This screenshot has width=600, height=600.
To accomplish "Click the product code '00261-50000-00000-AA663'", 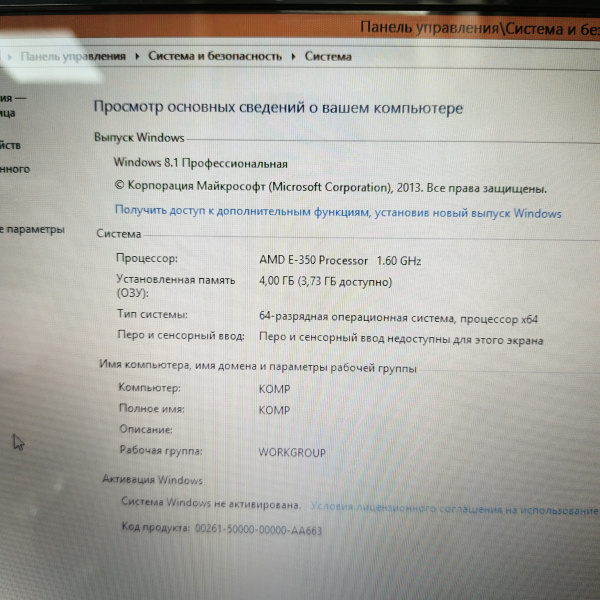I will point(258,531).
